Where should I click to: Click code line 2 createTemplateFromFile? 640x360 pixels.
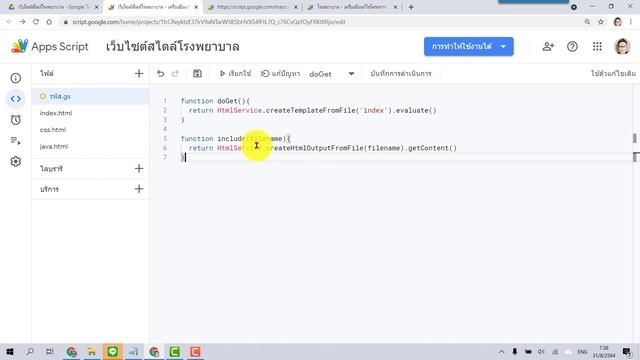click(x=311, y=110)
